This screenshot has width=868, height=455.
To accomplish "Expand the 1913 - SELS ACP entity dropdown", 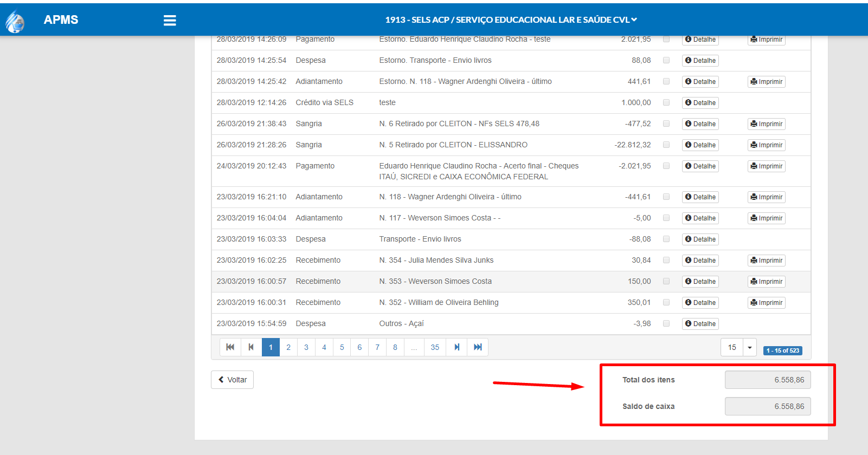I will tap(511, 19).
